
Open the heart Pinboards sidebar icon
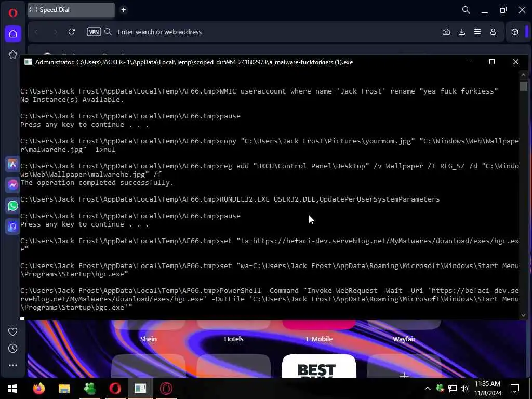point(12,332)
